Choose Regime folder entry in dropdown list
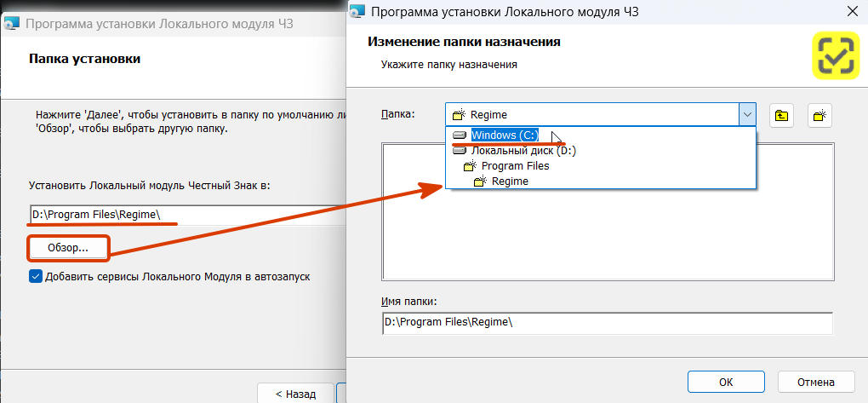The height and width of the screenshot is (403, 868). click(x=601, y=181)
